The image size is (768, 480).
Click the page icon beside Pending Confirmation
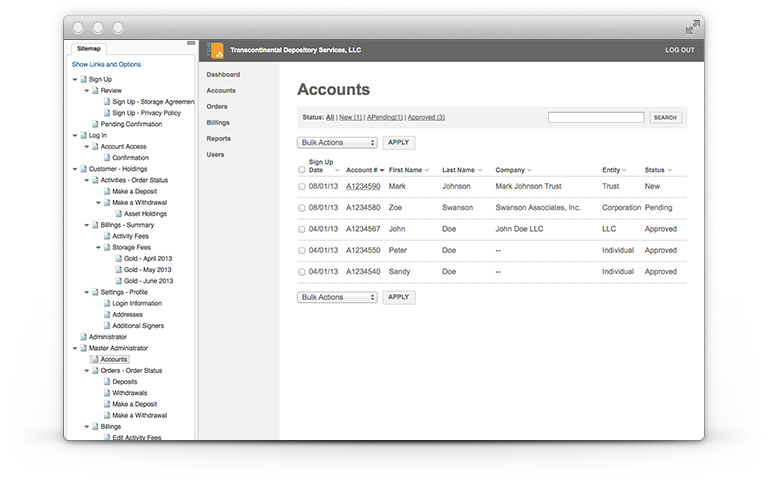click(96, 124)
